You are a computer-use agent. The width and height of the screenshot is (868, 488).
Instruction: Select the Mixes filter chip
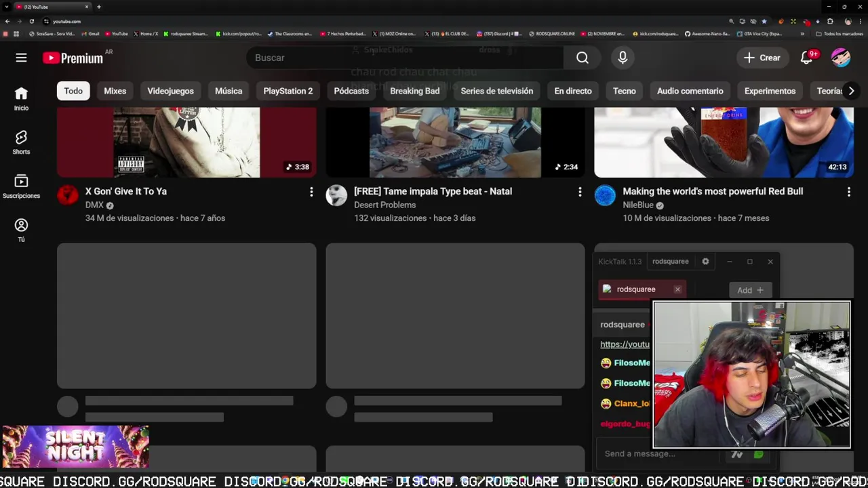[x=115, y=91]
